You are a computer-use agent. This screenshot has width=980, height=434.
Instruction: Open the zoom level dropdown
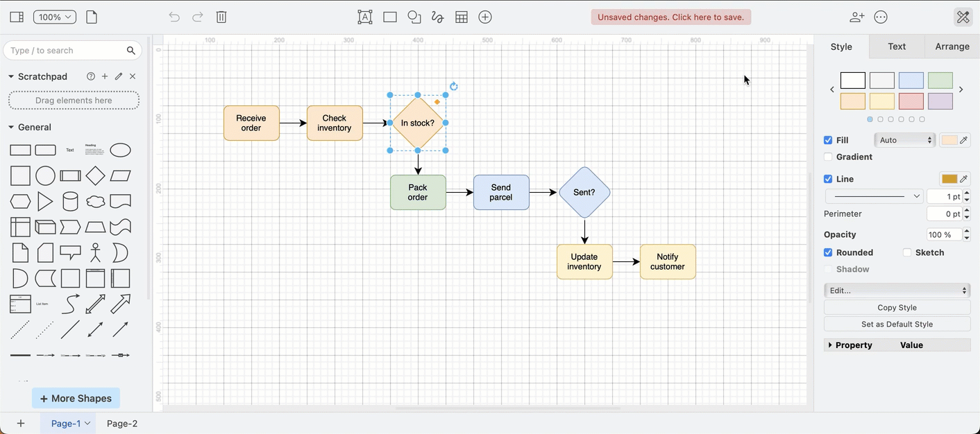[x=54, y=17]
